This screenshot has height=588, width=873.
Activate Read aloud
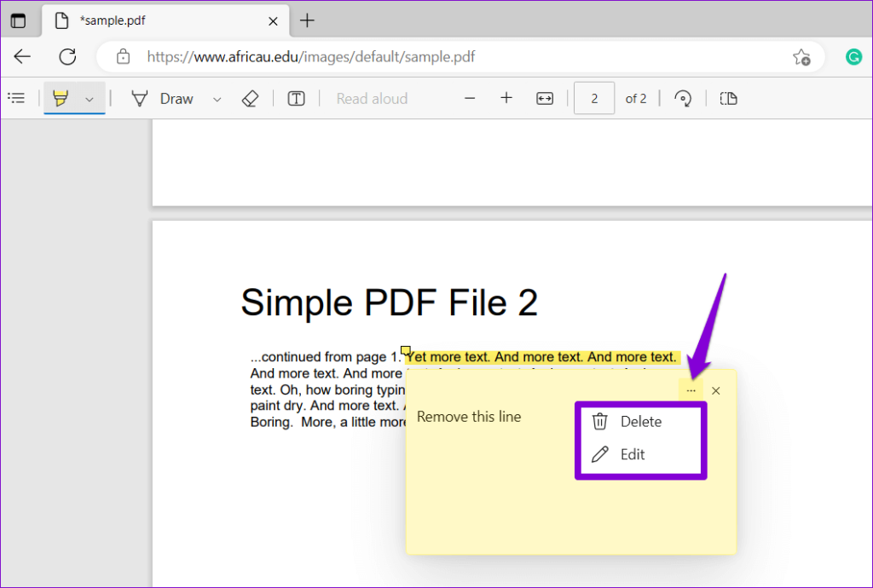click(371, 98)
